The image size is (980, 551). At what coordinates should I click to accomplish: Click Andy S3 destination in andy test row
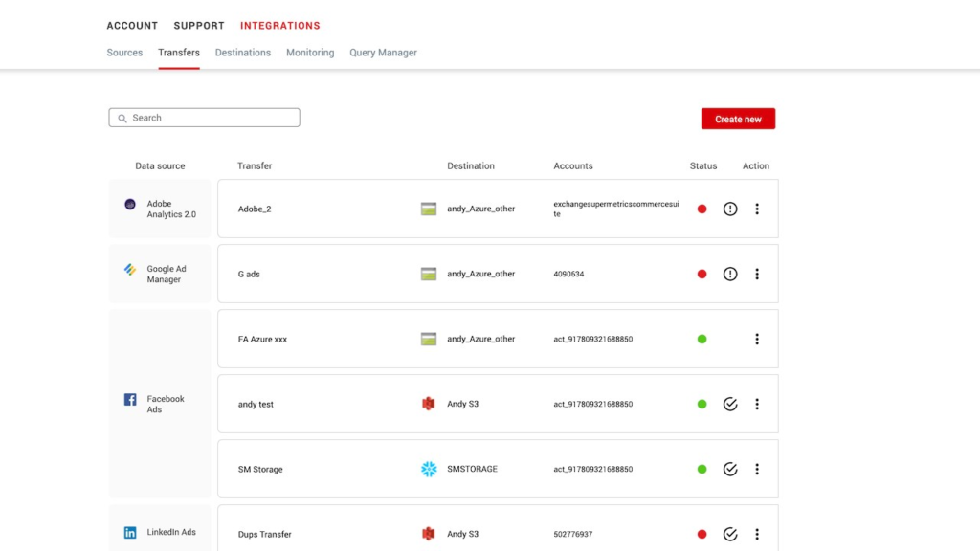[x=462, y=404]
